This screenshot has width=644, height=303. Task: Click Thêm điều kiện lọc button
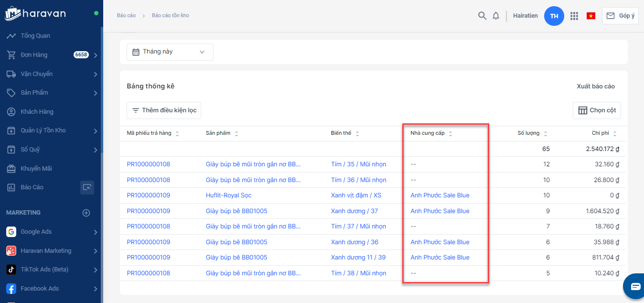point(164,110)
